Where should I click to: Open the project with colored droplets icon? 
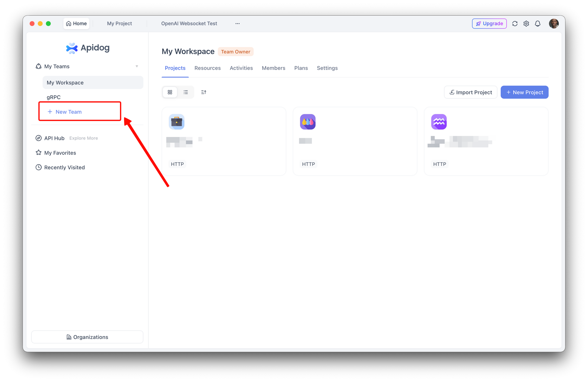[355, 141]
